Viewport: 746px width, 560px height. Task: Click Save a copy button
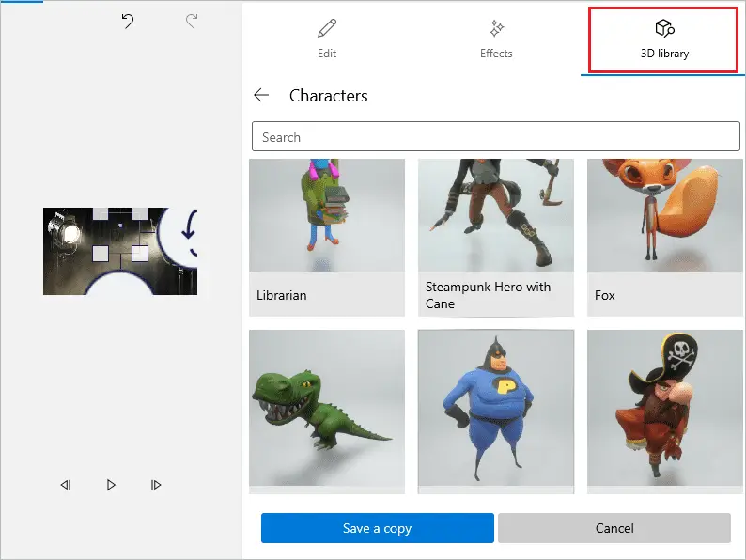point(378,528)
